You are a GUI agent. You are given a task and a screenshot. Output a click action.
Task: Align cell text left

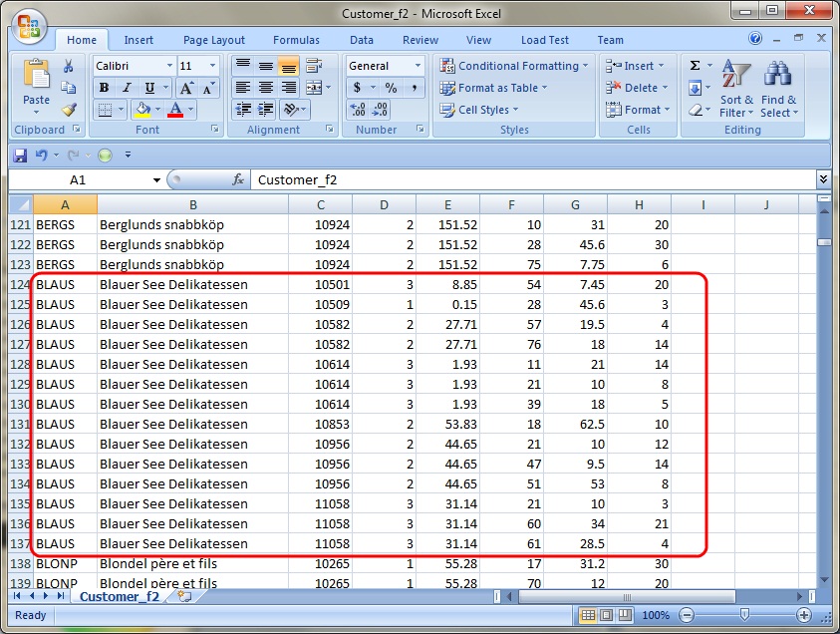[x=243, y=88]
